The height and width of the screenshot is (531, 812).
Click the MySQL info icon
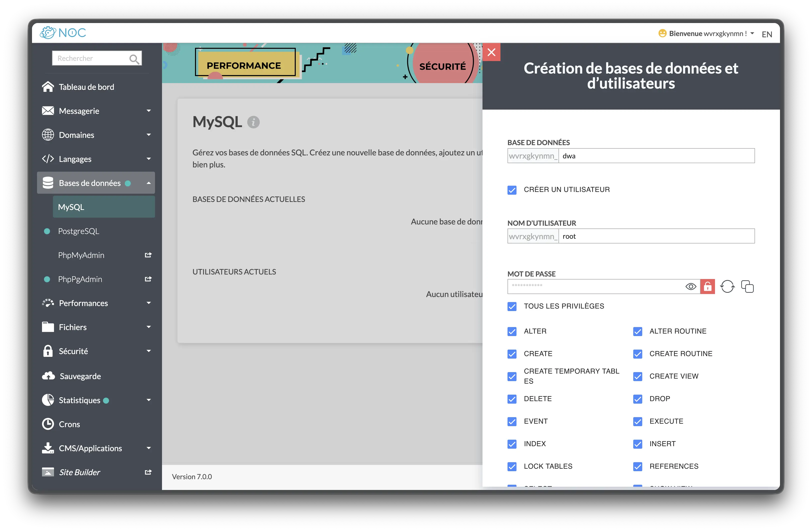click(x=253, y=122)
